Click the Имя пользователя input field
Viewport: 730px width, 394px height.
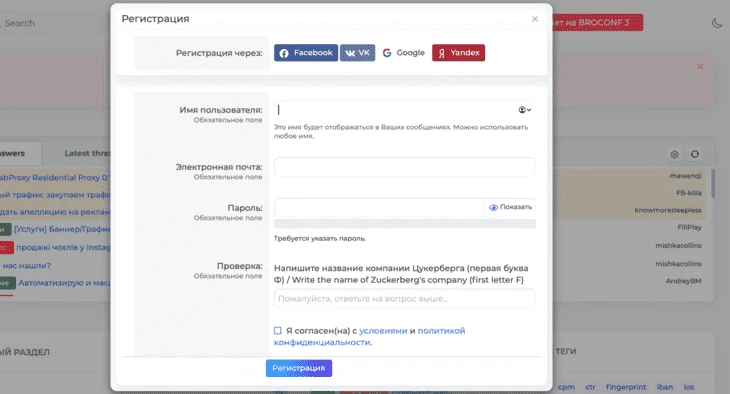pos(404,110)
